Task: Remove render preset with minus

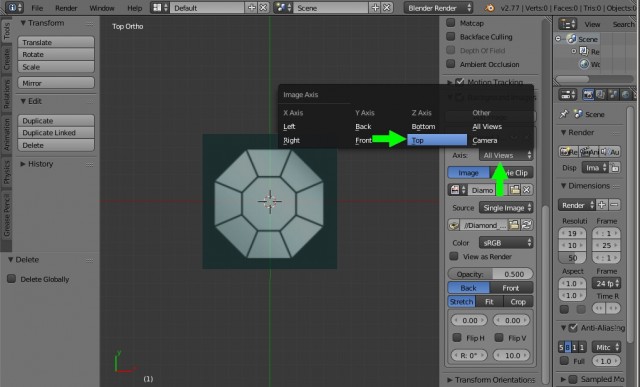Action: pyautogui.click(x=614, y=205)
